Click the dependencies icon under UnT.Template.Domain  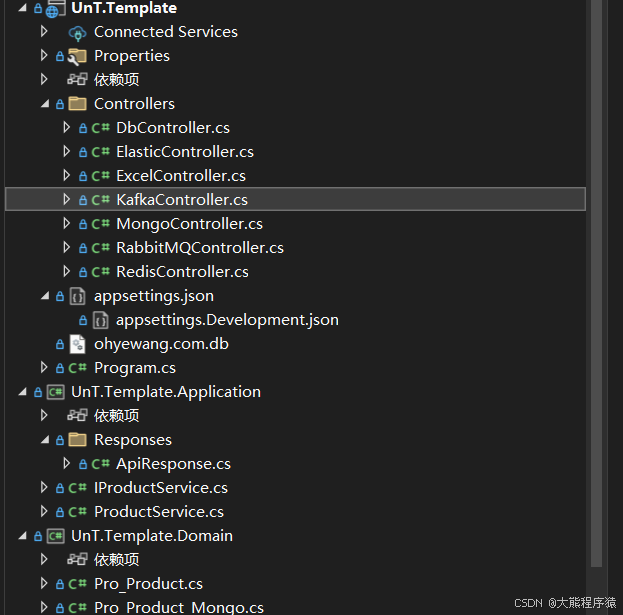[x=77, y=560]
